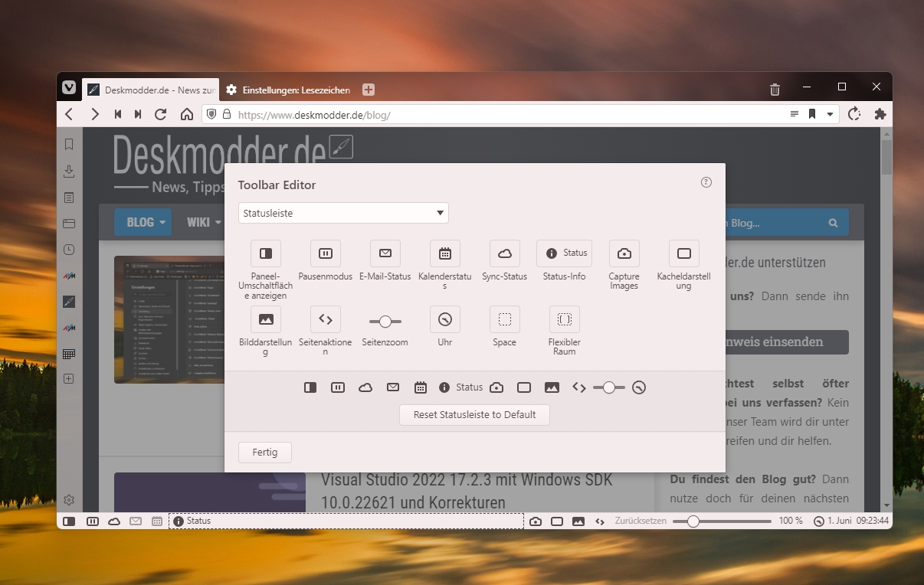Open the history panel clock icon

pyautogui.click(x=69, y=250)
